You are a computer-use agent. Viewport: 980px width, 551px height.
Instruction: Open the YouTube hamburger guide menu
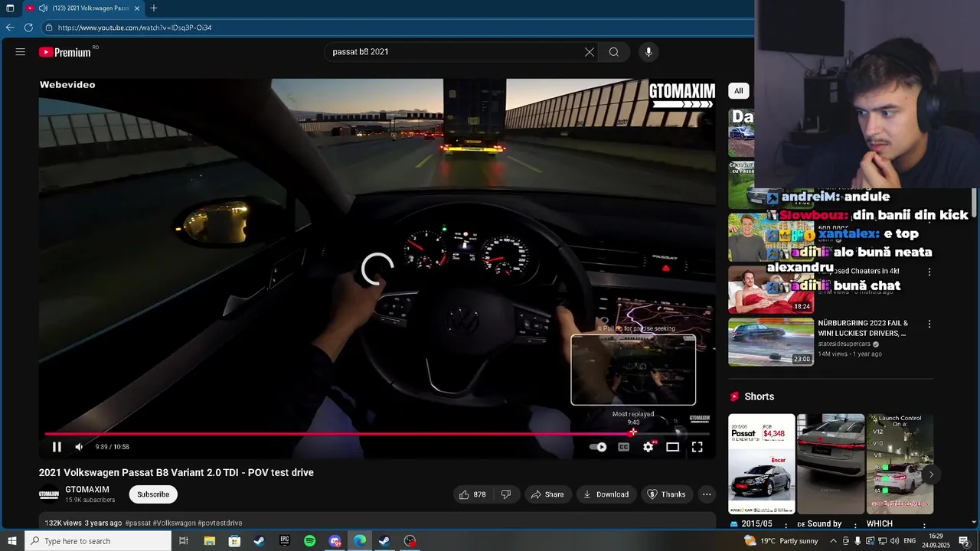click(21, 52)
